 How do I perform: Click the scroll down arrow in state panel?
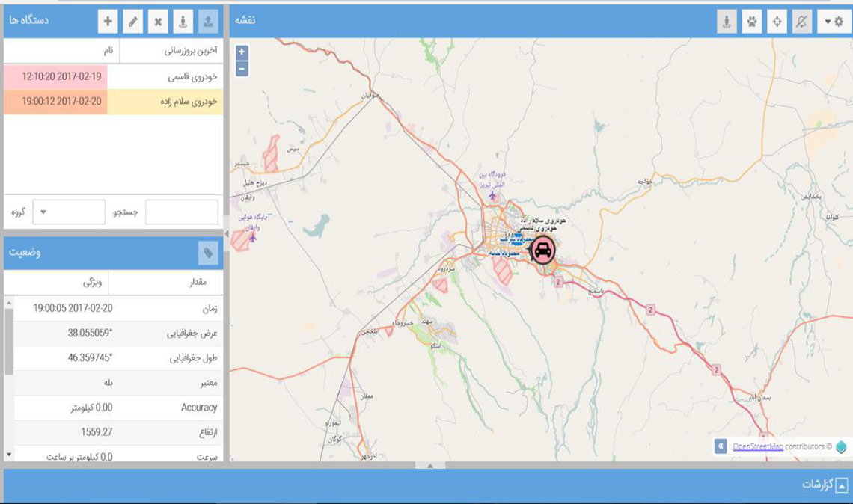9,455
